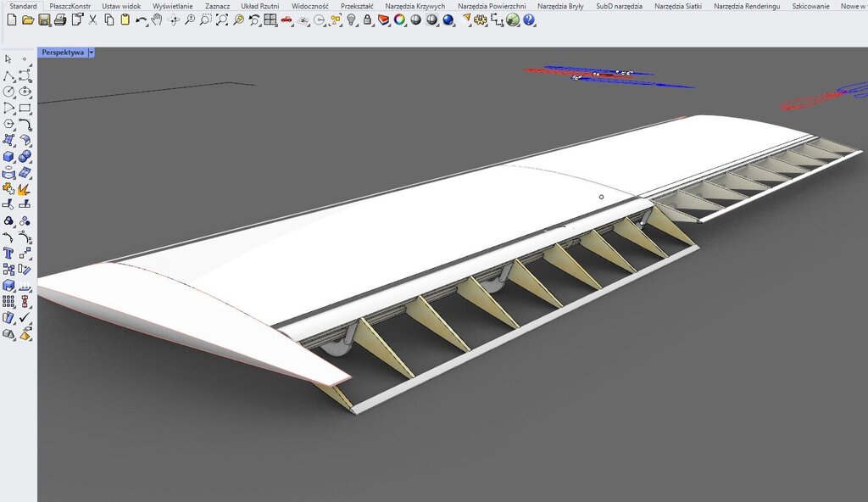Pick the Box solid tool in the sidebar

(x=9, y=157)
